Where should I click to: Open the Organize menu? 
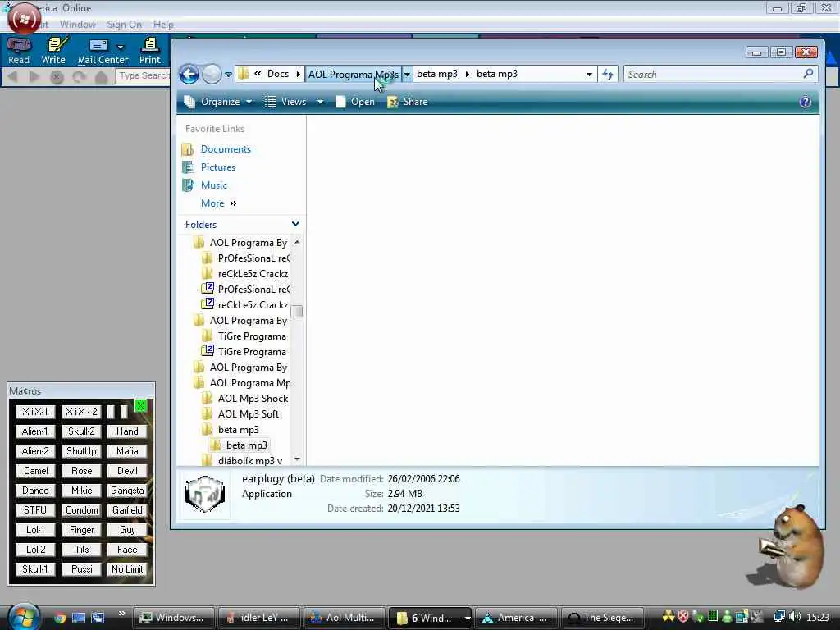[x=218, y=102]
